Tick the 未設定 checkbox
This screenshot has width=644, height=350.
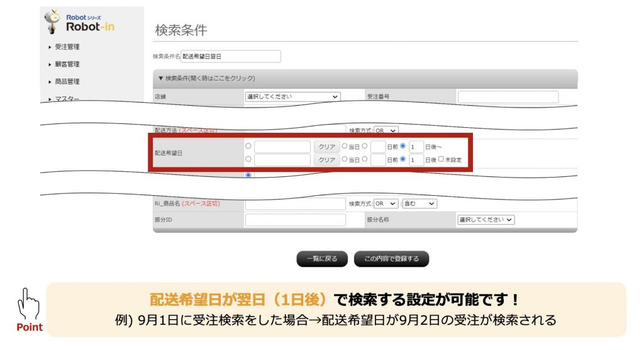(441, 159)
